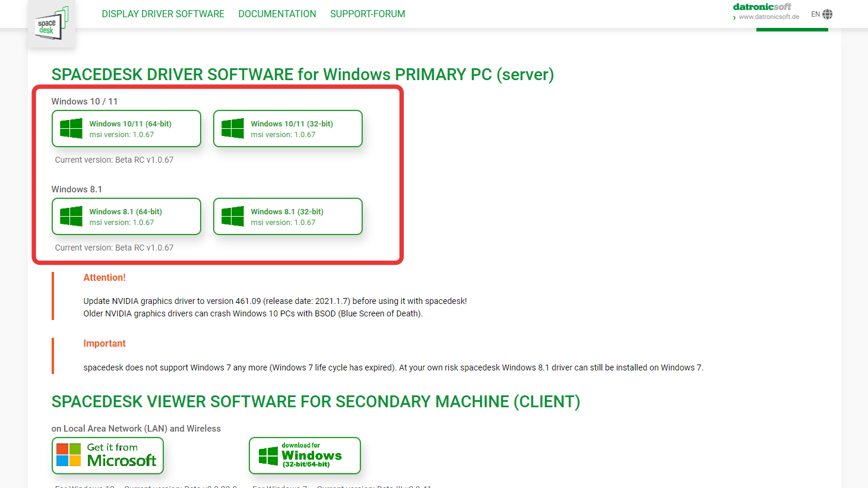The image size is (868, 488).
Task: Select the 'Attention!' notice heading
Action: 104,277
